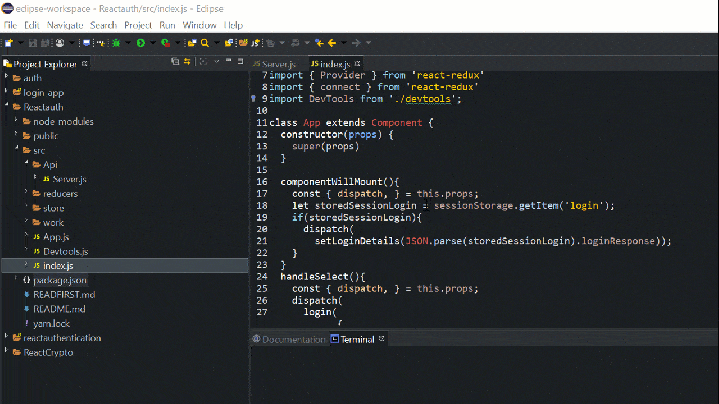Screen dimensions: 719x404
Task: Open dropdown next to Run icon
Action: (153, 43)
